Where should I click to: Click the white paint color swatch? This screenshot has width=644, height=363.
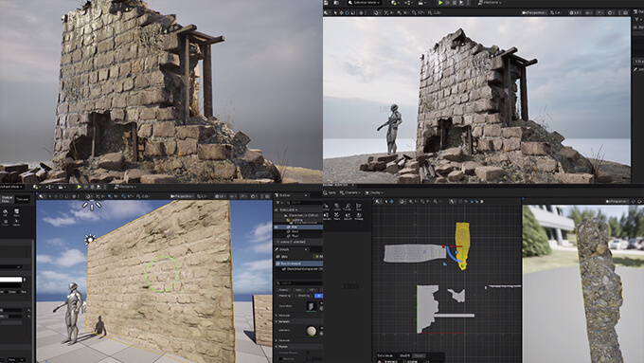tap(10, 280)
